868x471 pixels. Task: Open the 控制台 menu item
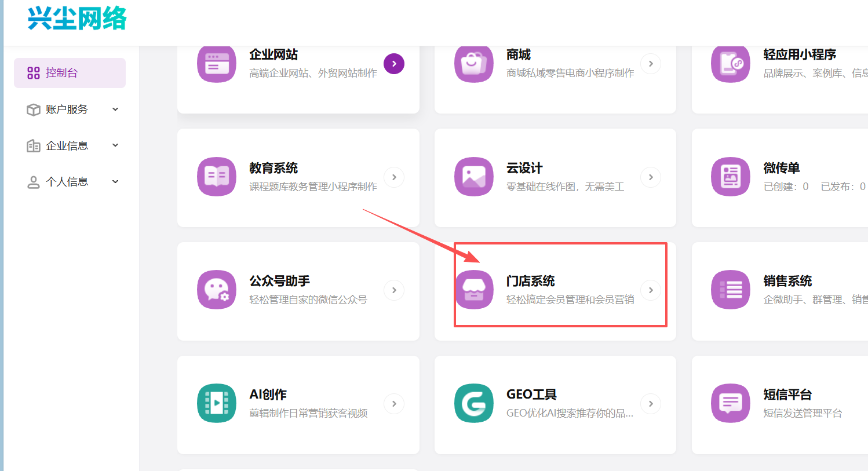tap(70, 73)
